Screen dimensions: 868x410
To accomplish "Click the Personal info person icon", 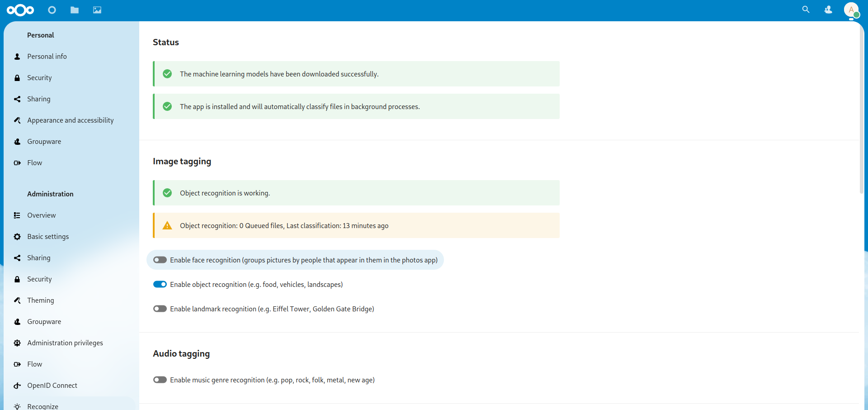I will (17, 57).
